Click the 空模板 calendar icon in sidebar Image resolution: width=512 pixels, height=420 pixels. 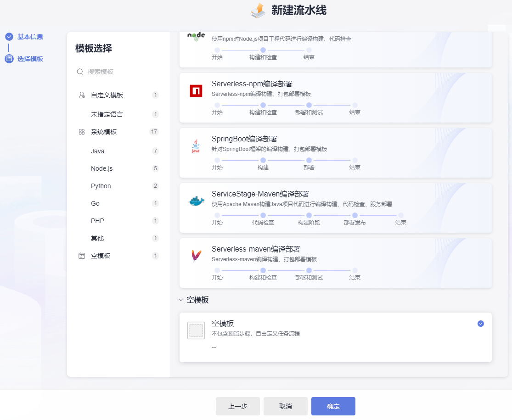coord(82,256)
